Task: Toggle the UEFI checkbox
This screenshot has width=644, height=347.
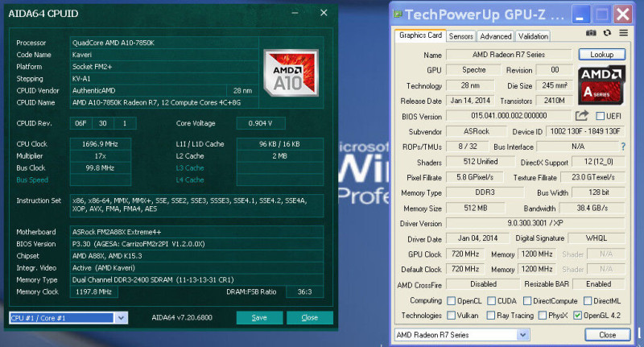Action: point(600,116)
